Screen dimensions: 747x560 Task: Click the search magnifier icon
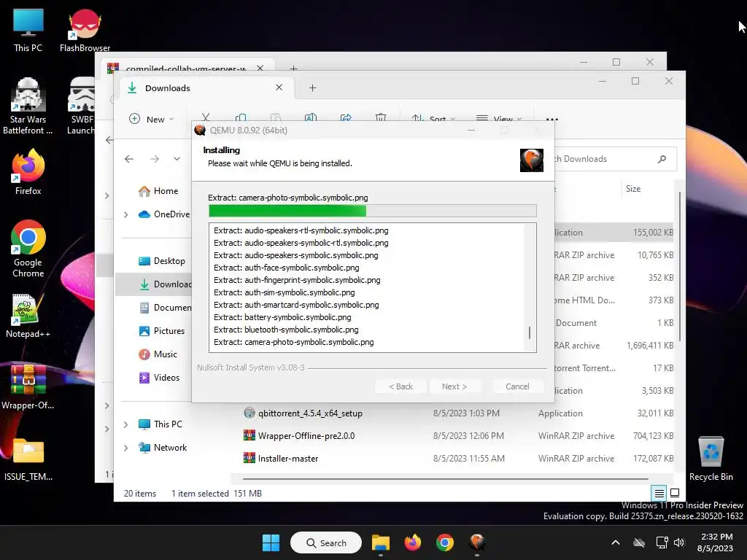pyautogui.click(x=662, y=159)
